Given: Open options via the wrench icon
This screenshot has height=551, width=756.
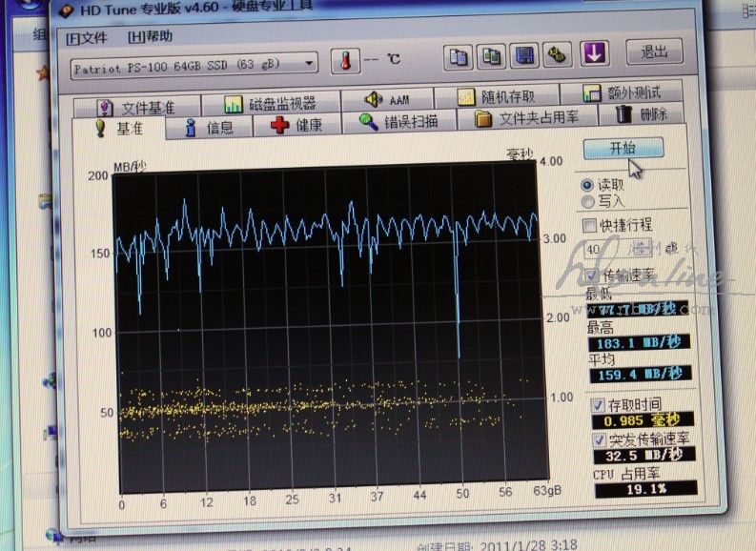Looking at the screenshot, I should [x=556, y=55].
